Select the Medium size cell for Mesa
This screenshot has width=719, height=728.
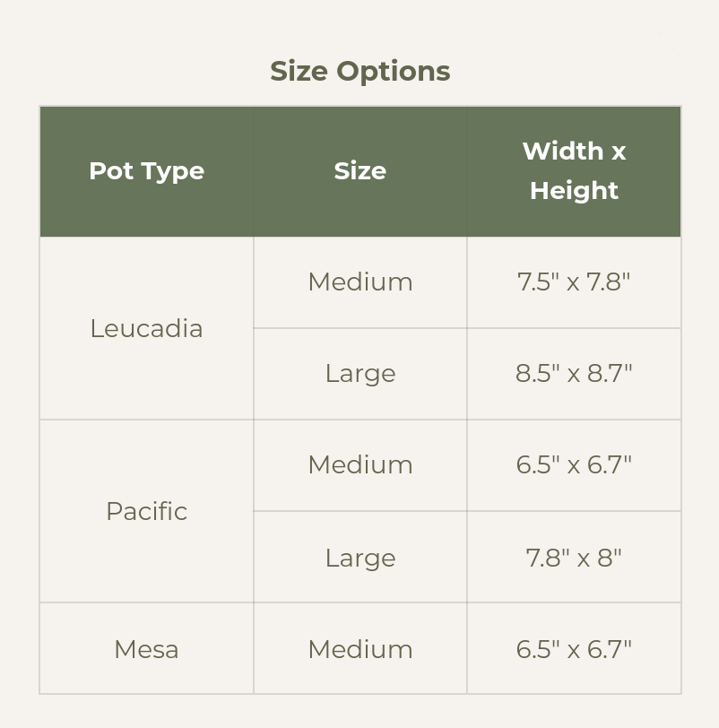click(x=359, y=649)
